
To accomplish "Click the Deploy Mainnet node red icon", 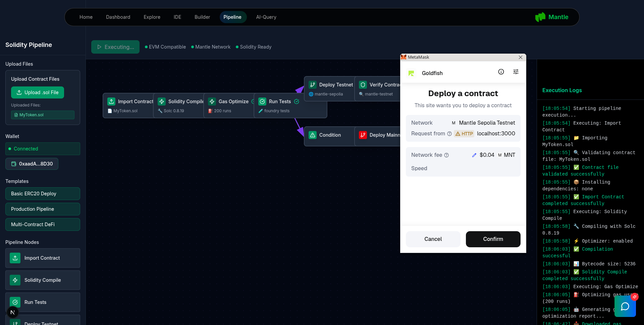I will tap(363, 135).
